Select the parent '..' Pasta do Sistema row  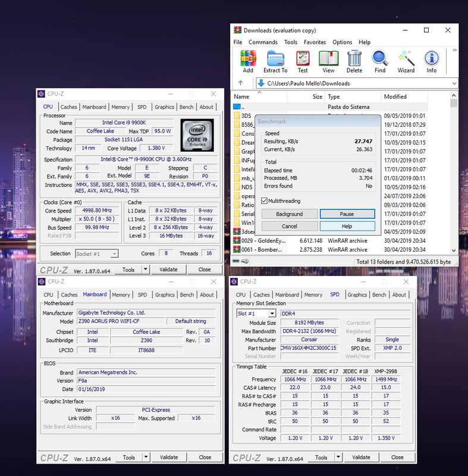point(331,107)
